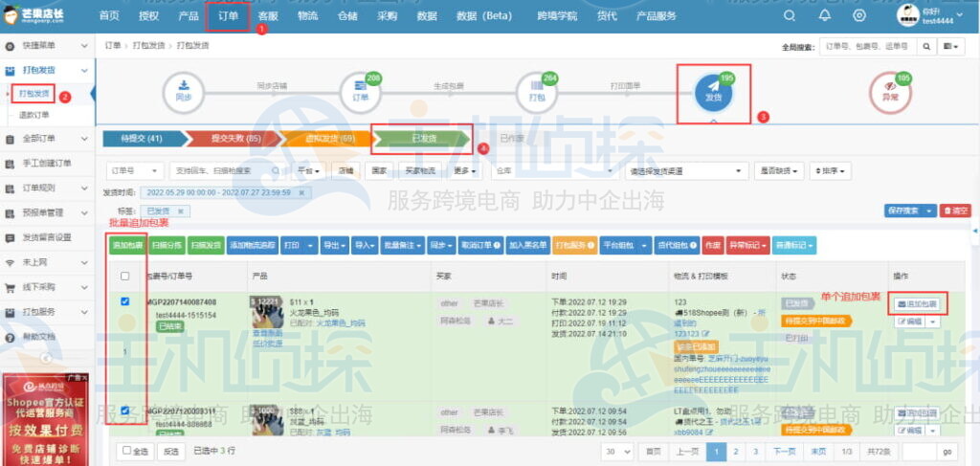
Task: Open the 平台 filter dropdown
Action: coord(309,170)
